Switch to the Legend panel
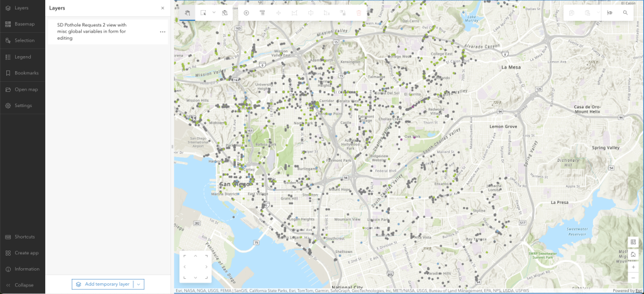The width and height of the screenshot is (644, 294). 22,57
